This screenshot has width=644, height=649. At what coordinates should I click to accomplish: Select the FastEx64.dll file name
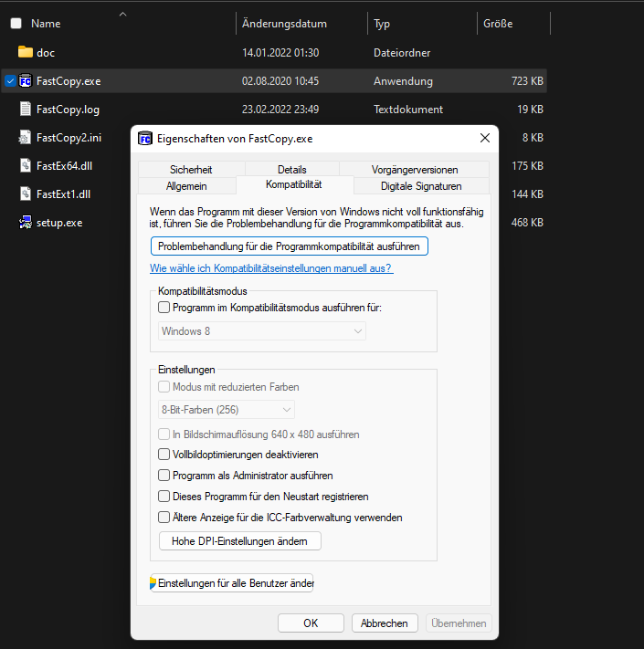point(64,166)
